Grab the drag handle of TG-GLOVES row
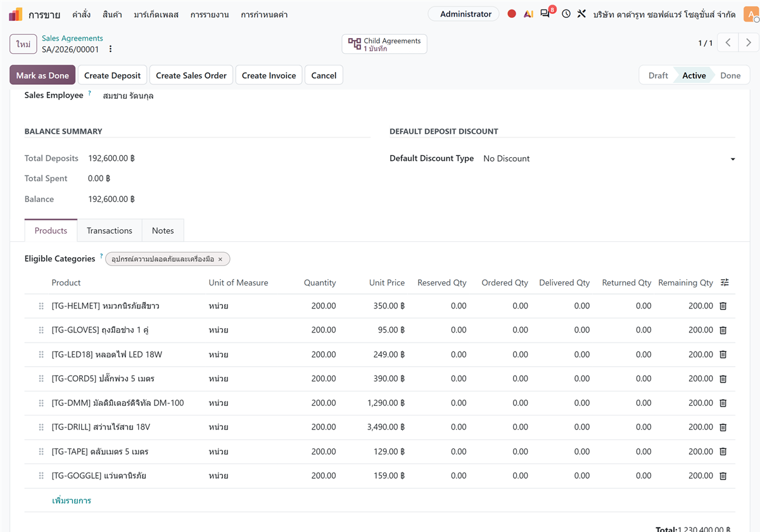 coord(41,330)
